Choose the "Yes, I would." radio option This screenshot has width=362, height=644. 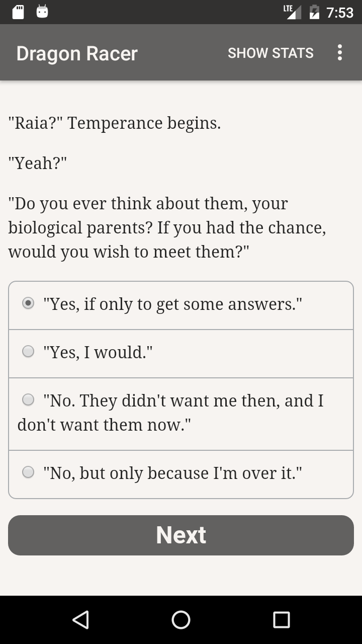(29, 352)
